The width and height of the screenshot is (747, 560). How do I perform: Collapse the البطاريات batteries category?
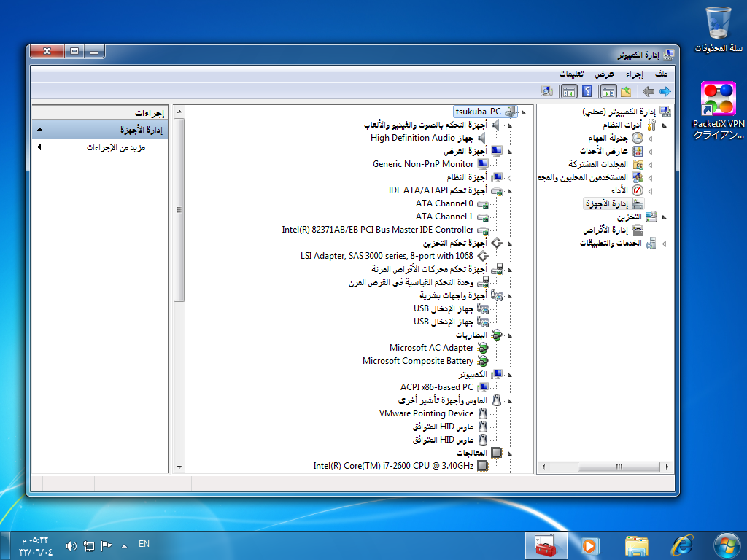(509, 335)
